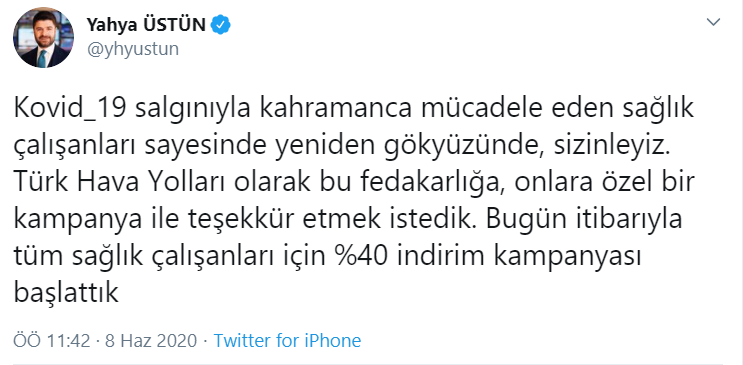Expand the tweet options chevron menu
The image size is (743, 365).
[713, 21]
